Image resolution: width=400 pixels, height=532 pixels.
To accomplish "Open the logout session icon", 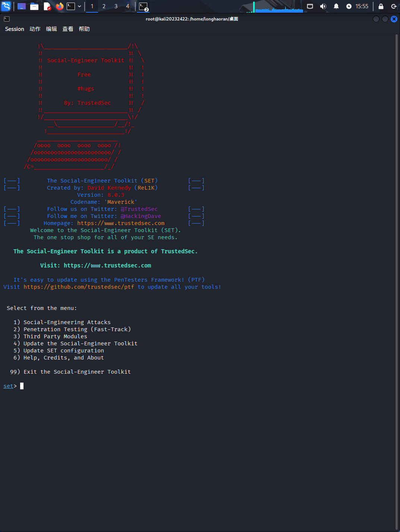I will pyautogui.click(x=394, y=6).
